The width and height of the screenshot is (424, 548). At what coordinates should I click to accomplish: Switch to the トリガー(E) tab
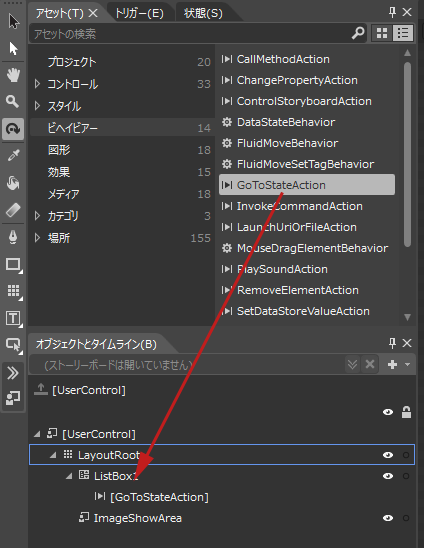pos(139,13)
